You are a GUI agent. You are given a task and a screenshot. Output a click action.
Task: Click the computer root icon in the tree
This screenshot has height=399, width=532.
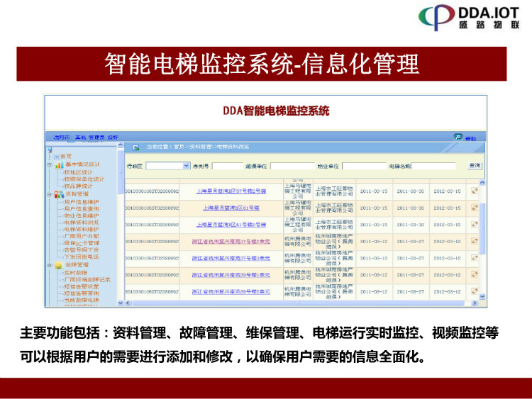(50, 150)
